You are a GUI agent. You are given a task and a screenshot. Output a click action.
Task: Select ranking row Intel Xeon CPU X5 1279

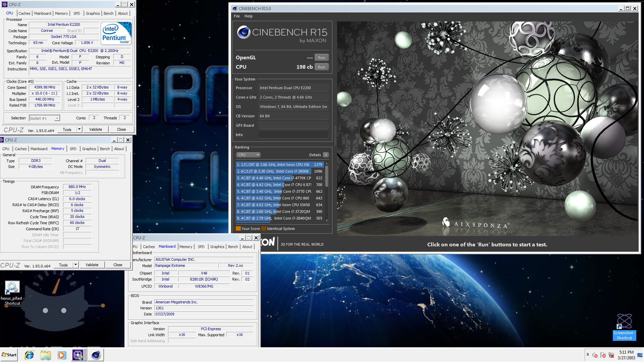click(280, 165)
